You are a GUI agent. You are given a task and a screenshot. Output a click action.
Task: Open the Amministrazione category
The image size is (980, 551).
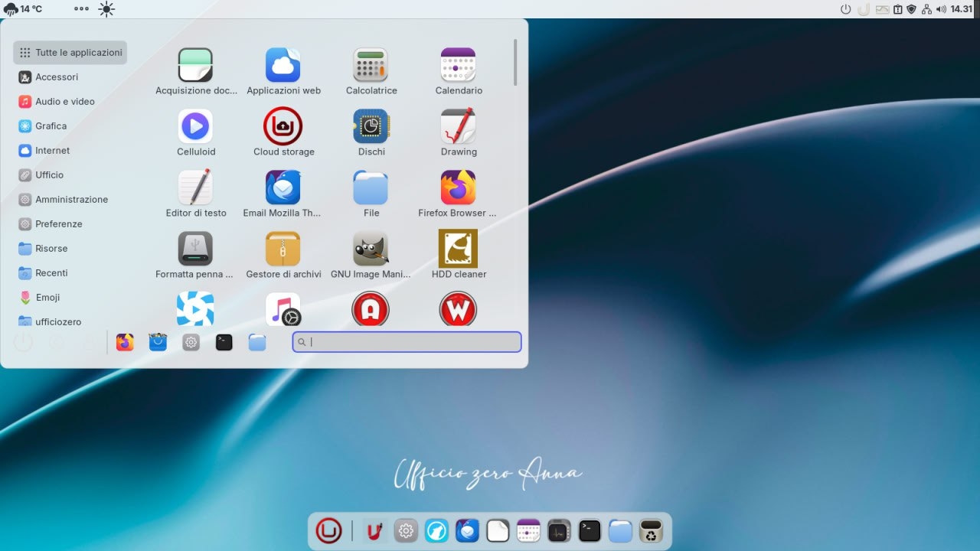pos(71,200)
